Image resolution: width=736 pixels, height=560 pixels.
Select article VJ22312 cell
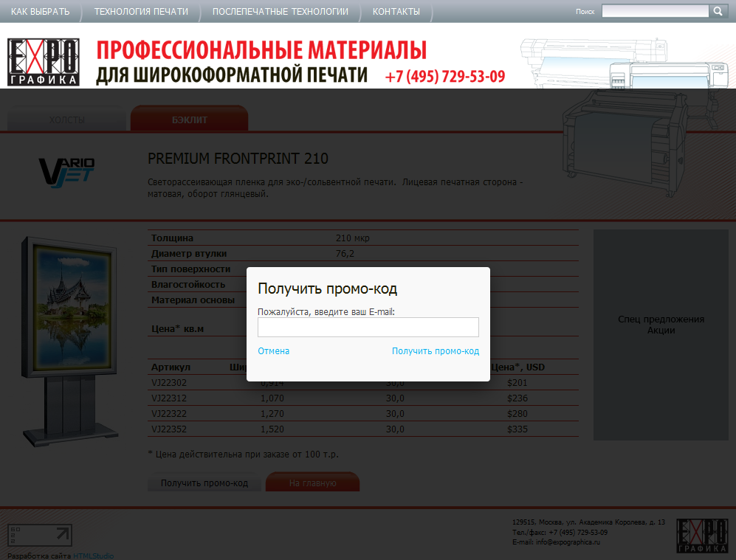169,398
